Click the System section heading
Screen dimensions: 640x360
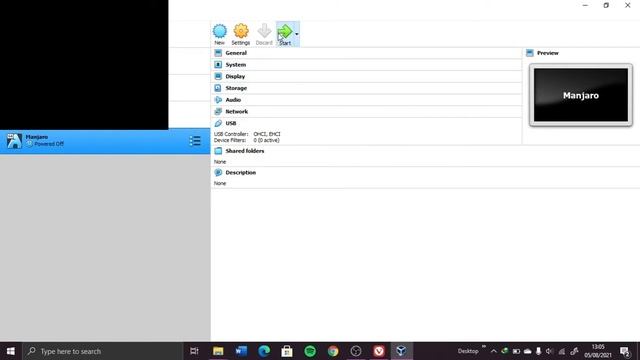[236, 64]
